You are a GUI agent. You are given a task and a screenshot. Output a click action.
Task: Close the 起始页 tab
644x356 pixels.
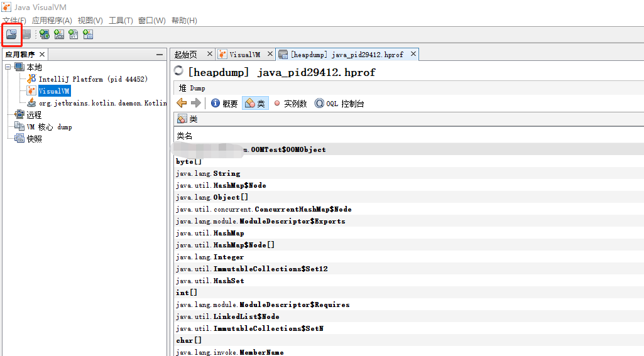point(209,54)
